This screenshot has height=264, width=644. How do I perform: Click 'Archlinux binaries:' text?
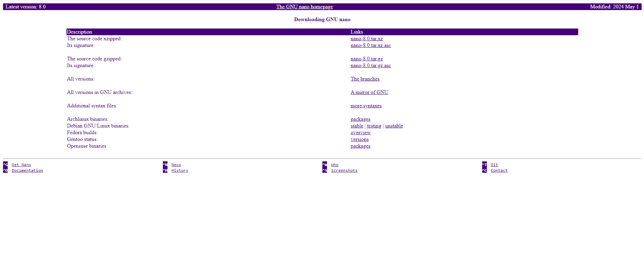click(88, 119)
